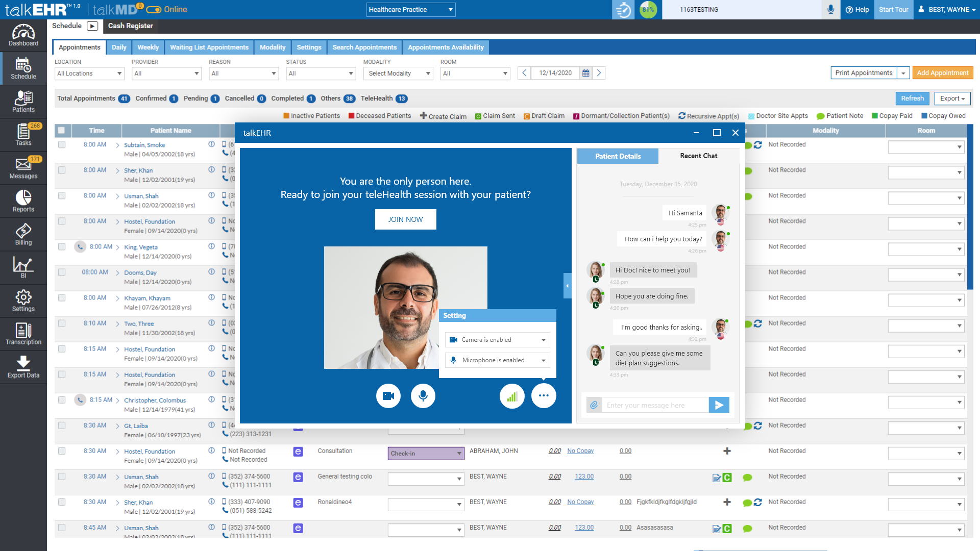Click the JOIN NOW button
This screenshot has height=551, width=980.
point(405,219)
